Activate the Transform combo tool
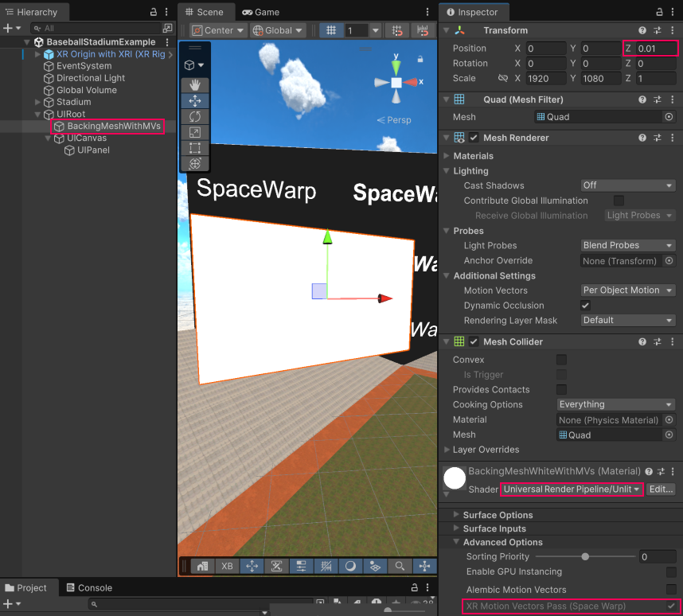683x616 pixels. (x=195, y=162)
